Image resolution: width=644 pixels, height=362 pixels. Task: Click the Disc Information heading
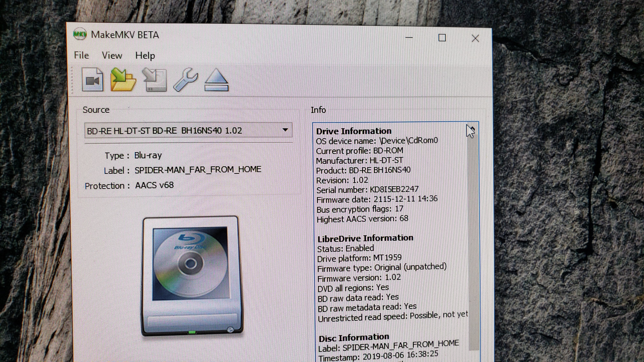point(354,338)
